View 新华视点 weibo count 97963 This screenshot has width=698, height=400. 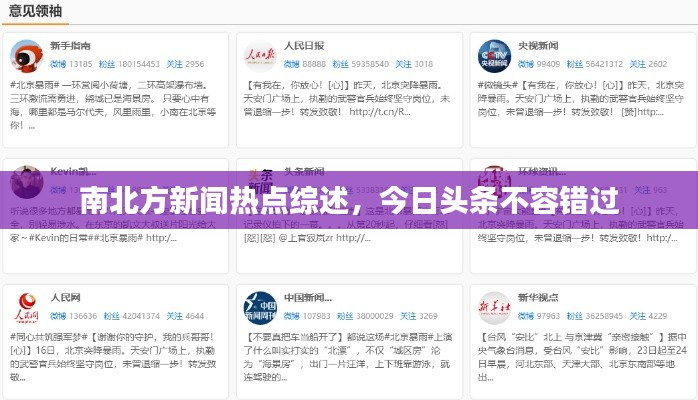click(539, 316)
